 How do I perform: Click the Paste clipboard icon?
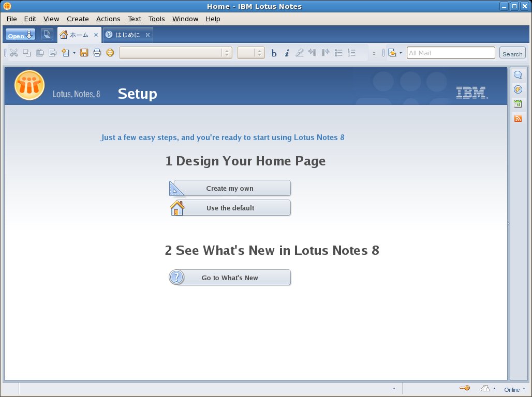(x=40, y=53)
